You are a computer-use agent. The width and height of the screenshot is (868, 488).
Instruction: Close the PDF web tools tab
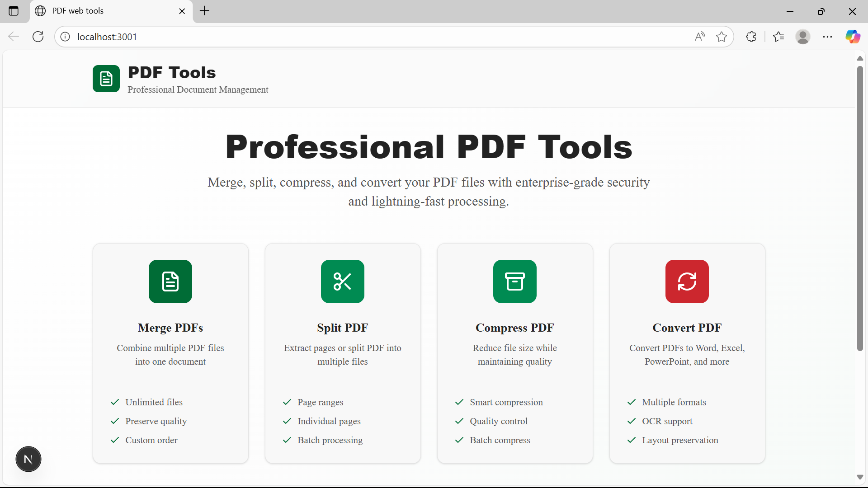[x=182, y=11]
